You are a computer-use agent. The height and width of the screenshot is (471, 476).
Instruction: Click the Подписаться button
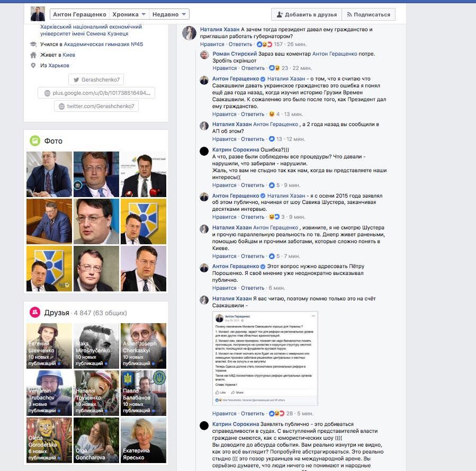369,15
